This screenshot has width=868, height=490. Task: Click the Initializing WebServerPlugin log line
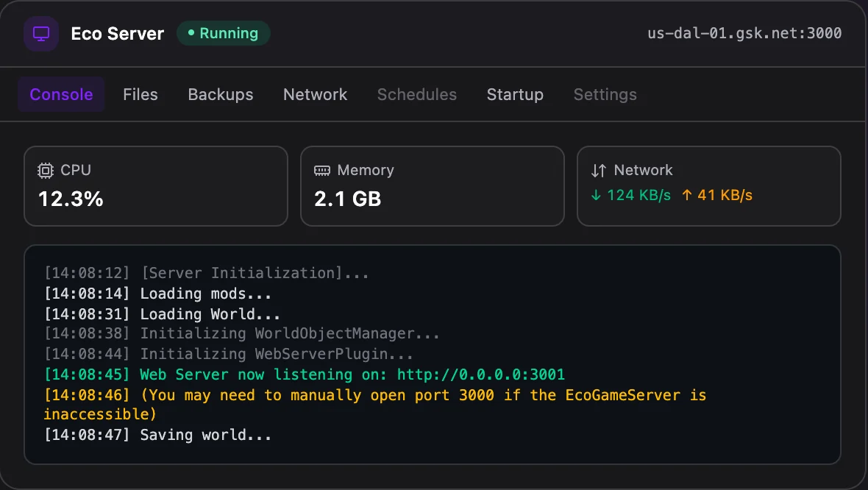pyautogui.click(x=229, y=354)
